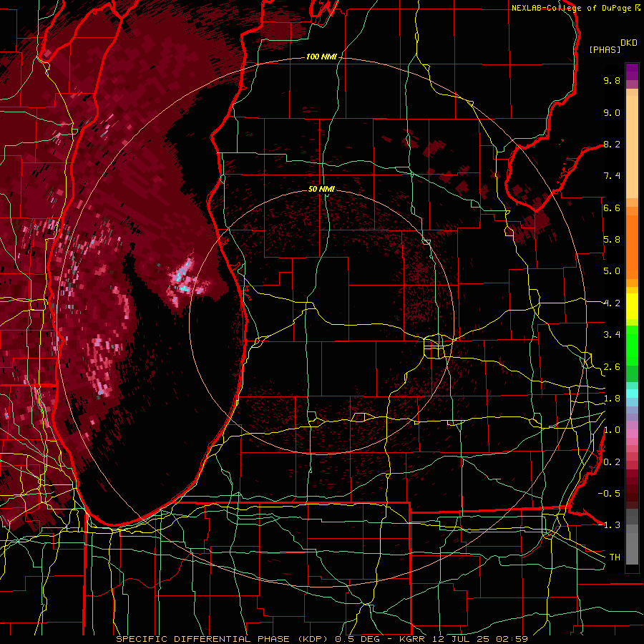Select the 8.2 value on the scale

612,144
